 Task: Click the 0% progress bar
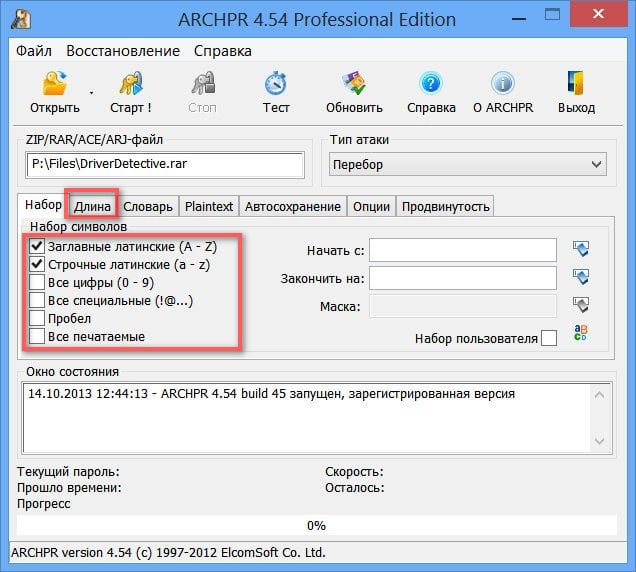(317, 525)
